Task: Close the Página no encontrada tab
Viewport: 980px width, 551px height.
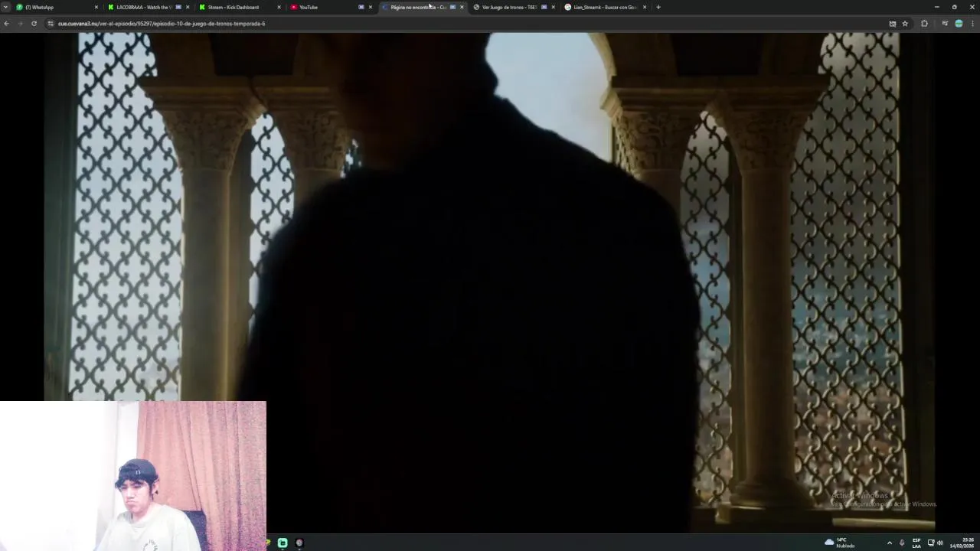Action: pyautogui.click(x=462, y=7)
